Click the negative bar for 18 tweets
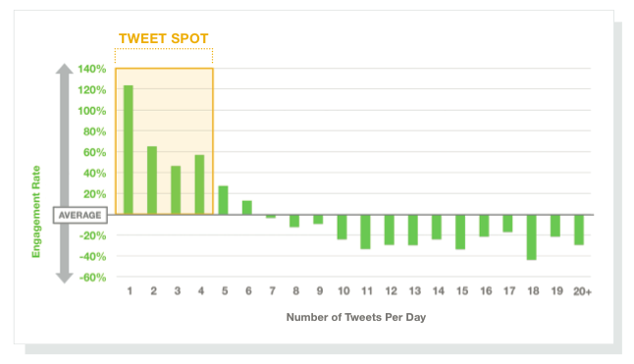Screen dimensions: 634x364 pyautogui.click(x=531, y=237)
